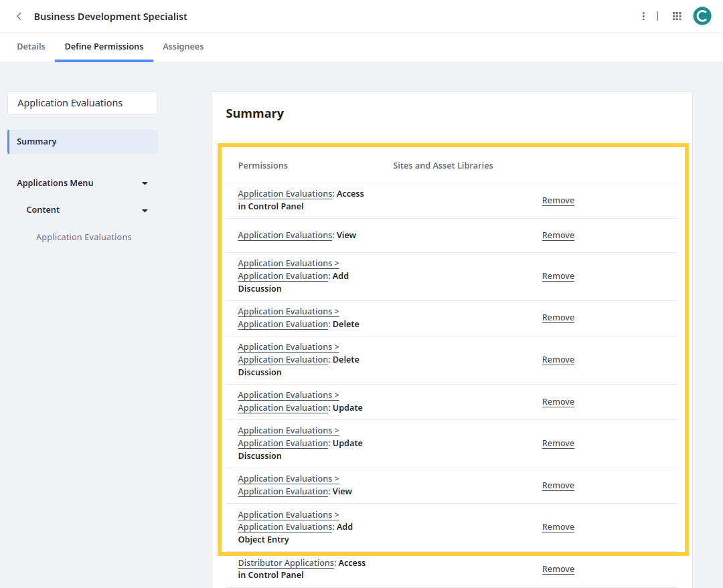This screenshot has width=723, height=588.
Task: Switch to the Details tab
Action: 31,47
